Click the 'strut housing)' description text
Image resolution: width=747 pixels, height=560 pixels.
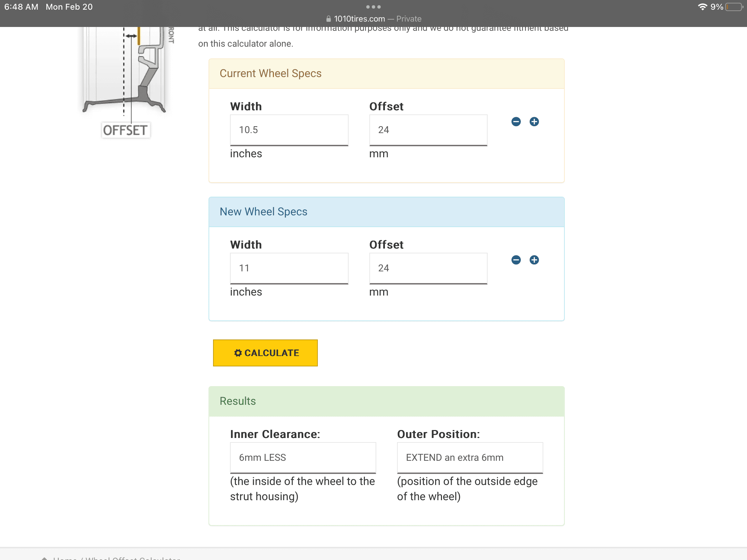pyautogui.click(x=264, y=497)
